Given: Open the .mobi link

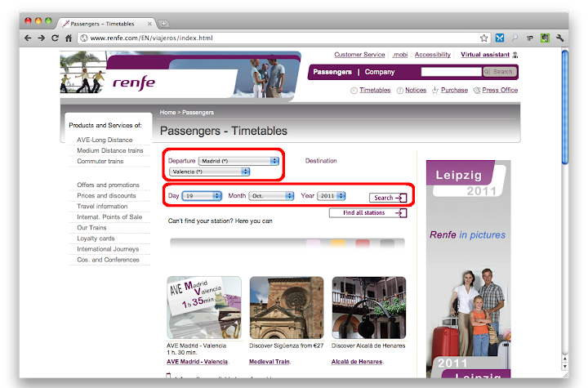Looking at the screenshot, I should tap(399, 55).
